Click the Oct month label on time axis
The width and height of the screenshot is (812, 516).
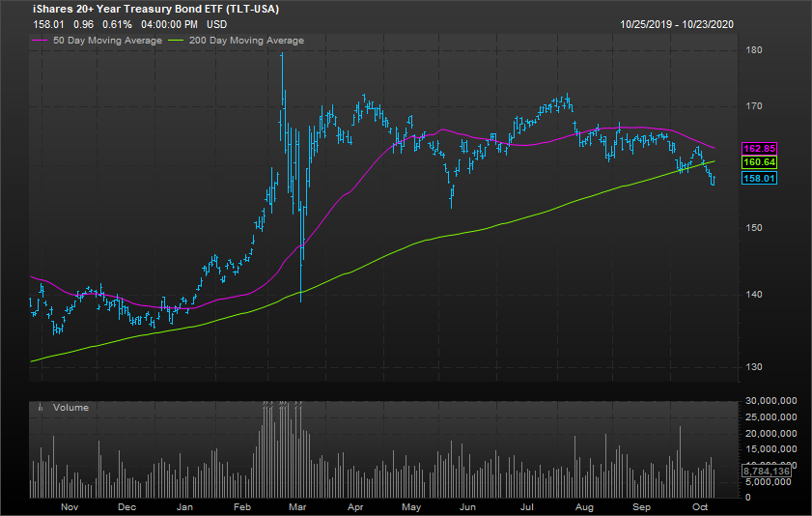pos(700,507)
